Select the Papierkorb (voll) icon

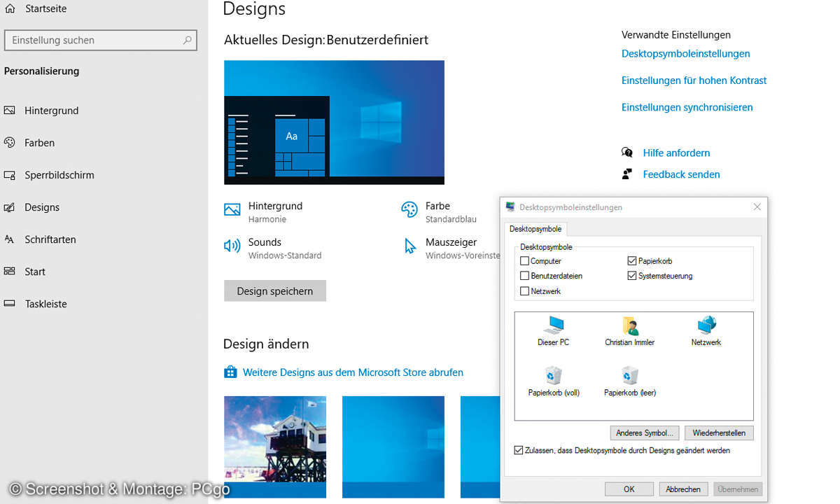point(554,376)
